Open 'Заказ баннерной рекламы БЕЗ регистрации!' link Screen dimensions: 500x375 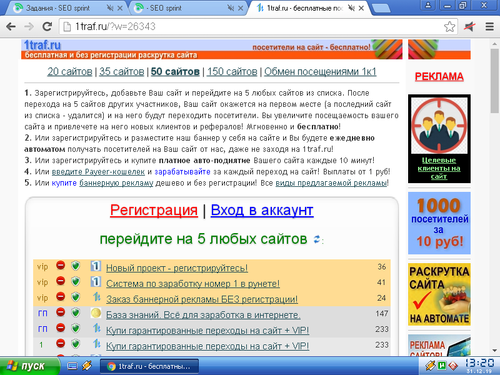pos(202,299)
